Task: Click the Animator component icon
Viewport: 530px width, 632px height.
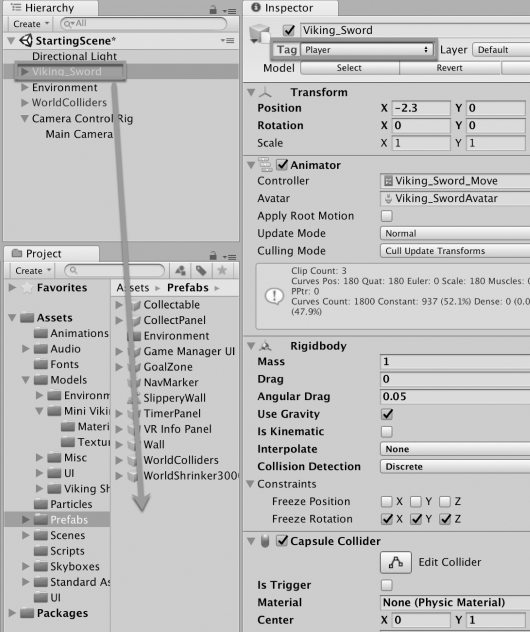Action: coord(265,165)
